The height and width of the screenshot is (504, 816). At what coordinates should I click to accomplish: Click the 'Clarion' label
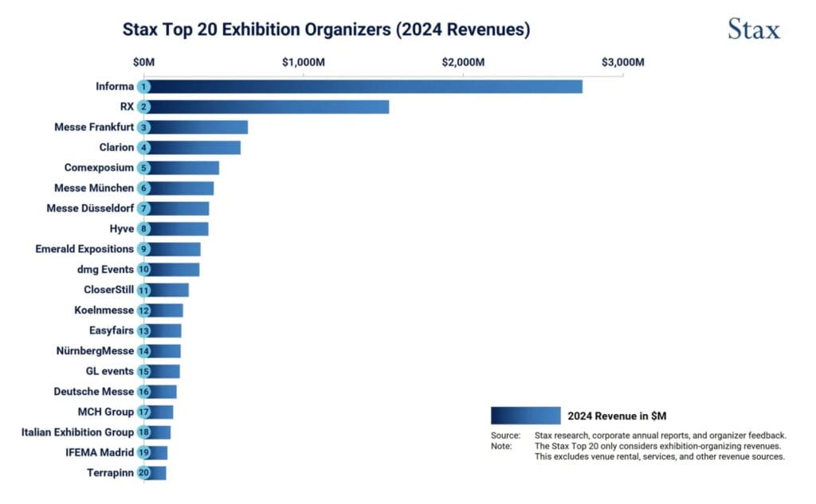(x=116, y=147)
